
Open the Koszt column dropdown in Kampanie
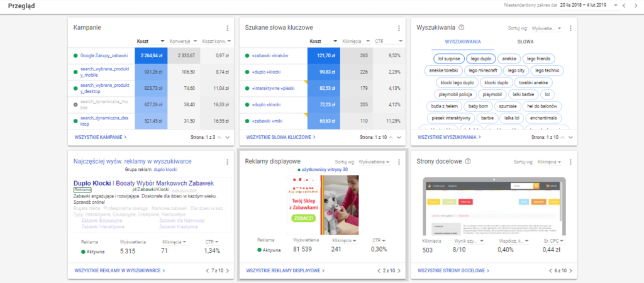coord(162,42)
